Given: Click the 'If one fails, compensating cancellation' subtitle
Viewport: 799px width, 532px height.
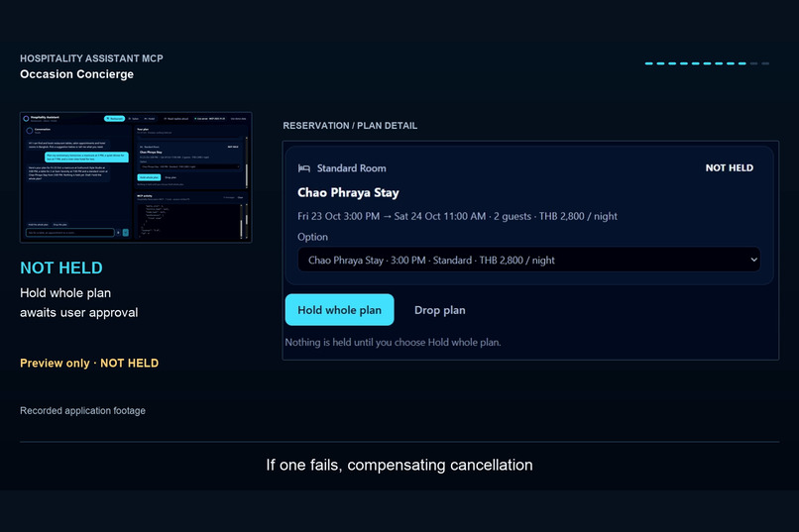Looking at the screenshot, I should [x=399, y=465].
